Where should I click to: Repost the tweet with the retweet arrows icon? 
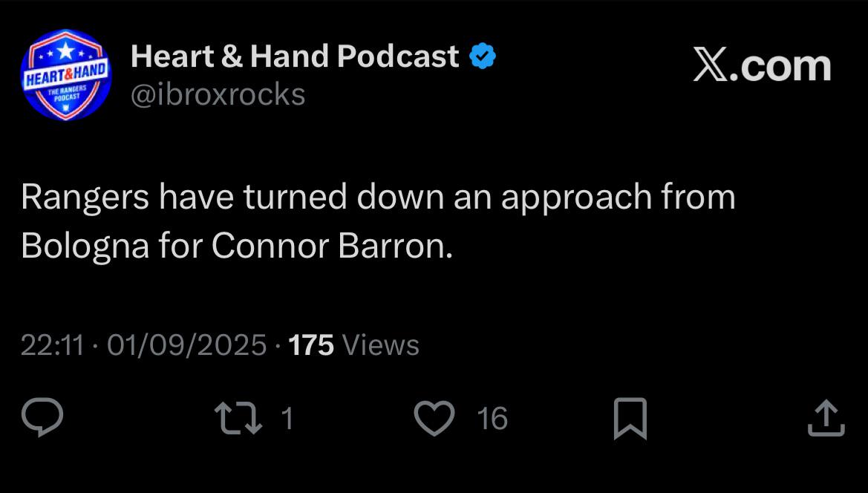point(238,418)
